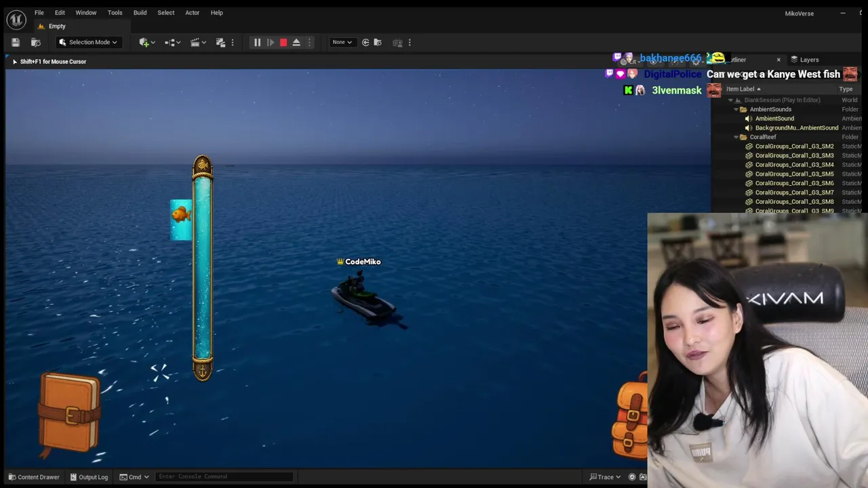The height and width of the screenshot is (488, 868).
Task: Open the Cinematics clapperboard dropdown
Action: 199,43
